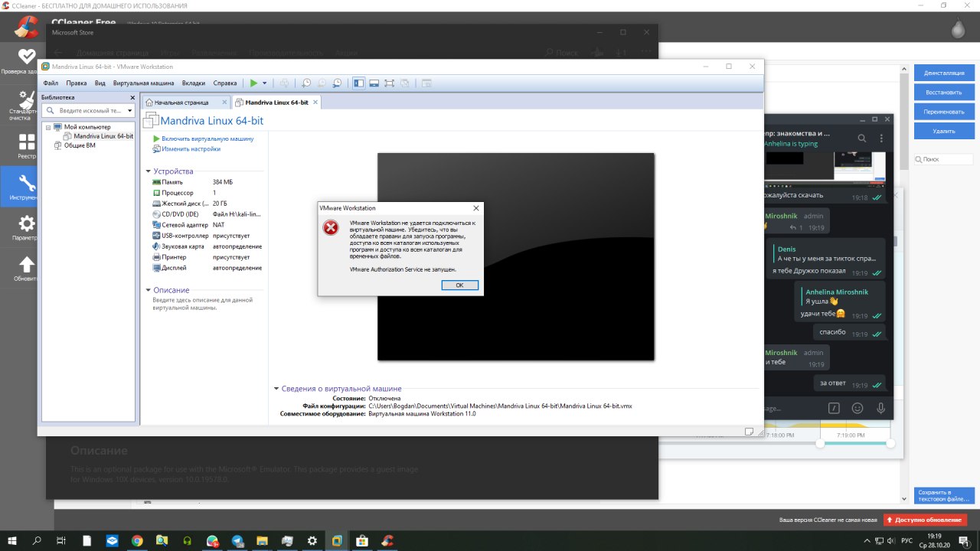Image resolution: width=980 pixels, height=551 pixels.
Task: Click File Explorer icon on taskbar
Action: pos(262,540)
